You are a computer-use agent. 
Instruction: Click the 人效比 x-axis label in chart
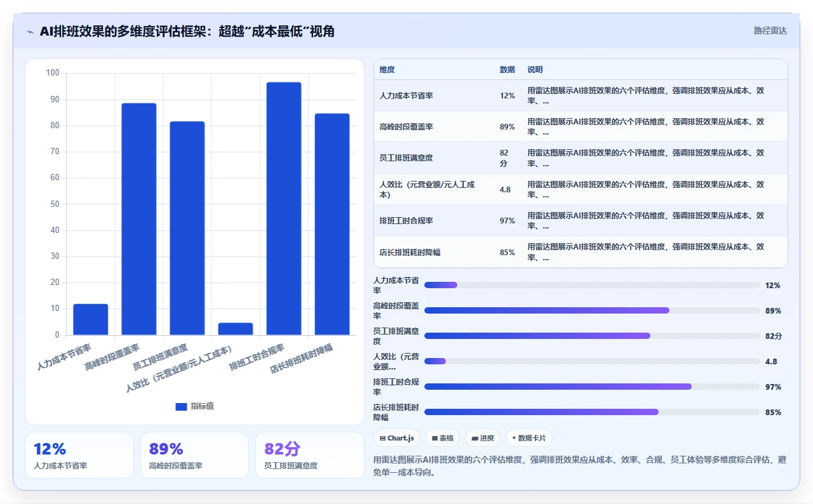(x=179, y=368)
